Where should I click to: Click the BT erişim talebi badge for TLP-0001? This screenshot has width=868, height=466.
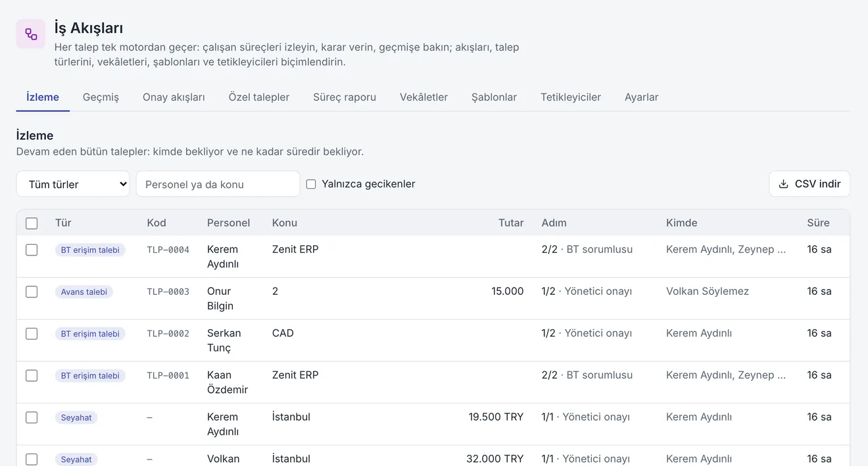click(x=90, y=376)
